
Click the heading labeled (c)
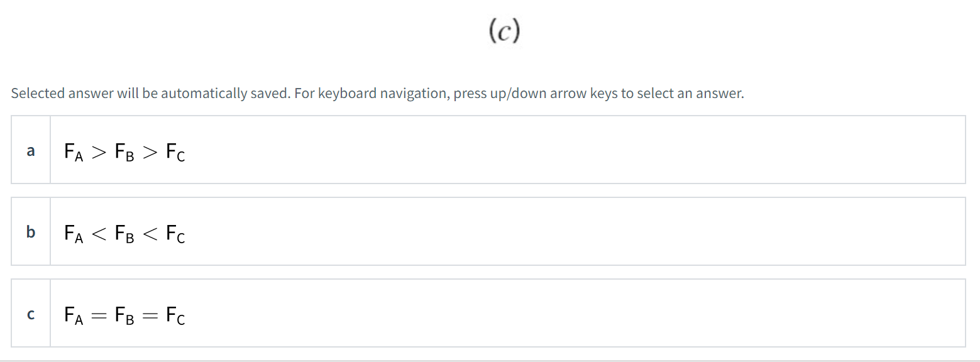(502, 29)
